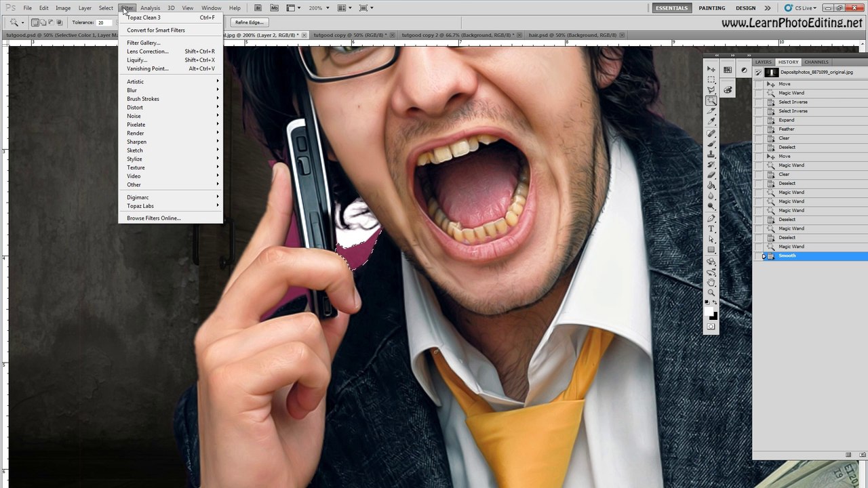Expand the Noise filter submenu
Viewport: 868px width, 488px height.
(170, 116)
